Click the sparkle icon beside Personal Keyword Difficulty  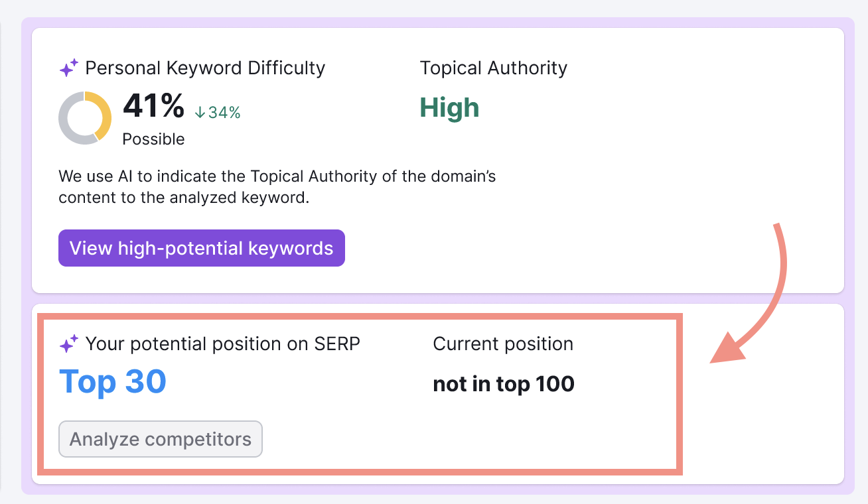click(69, 68)
